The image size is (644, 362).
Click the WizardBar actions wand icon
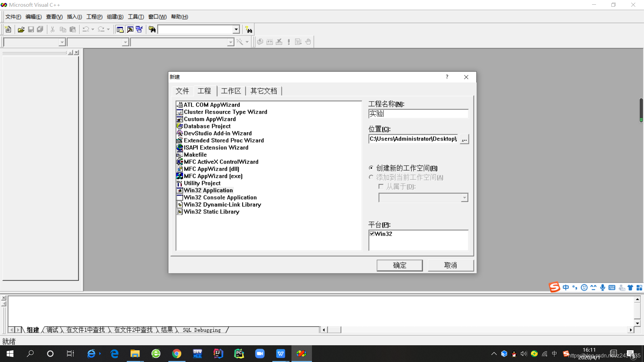click(240, 42)
